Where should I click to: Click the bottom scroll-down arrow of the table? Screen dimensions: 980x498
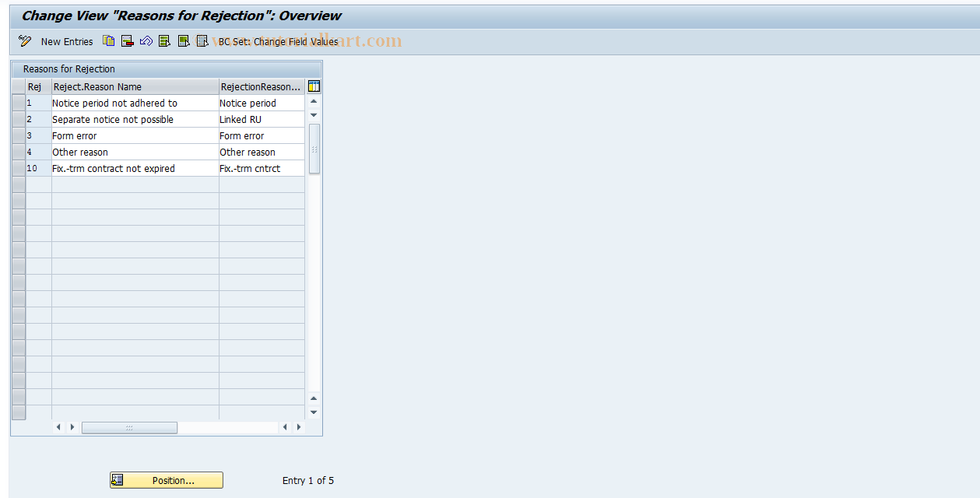point(314,412)
